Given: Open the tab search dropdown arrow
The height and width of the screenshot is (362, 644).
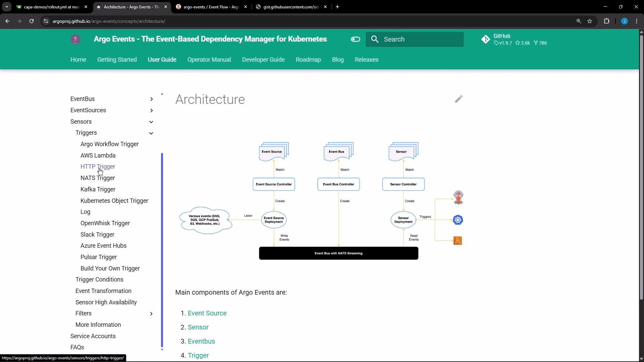Looking at the screenshot, I should point(6,7).
